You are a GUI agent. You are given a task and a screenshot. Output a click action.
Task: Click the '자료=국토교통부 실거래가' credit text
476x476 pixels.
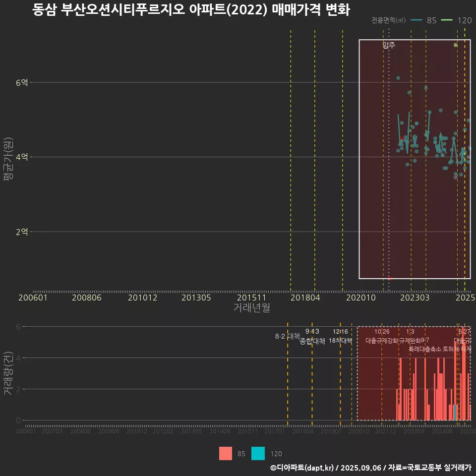pos(430,468)
